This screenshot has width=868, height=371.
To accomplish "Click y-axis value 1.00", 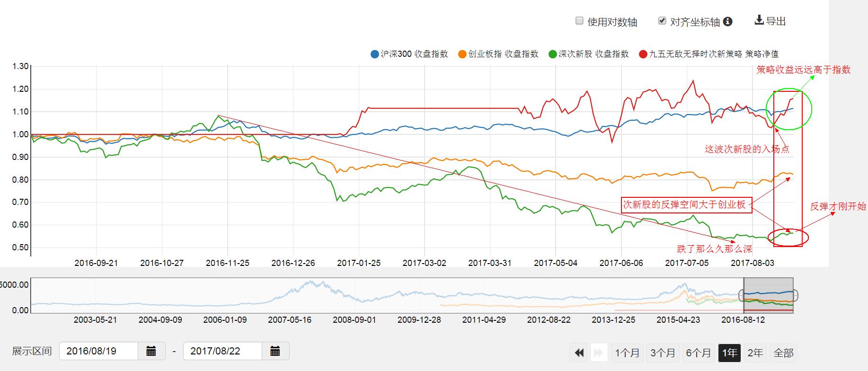I will pos(20,134).
